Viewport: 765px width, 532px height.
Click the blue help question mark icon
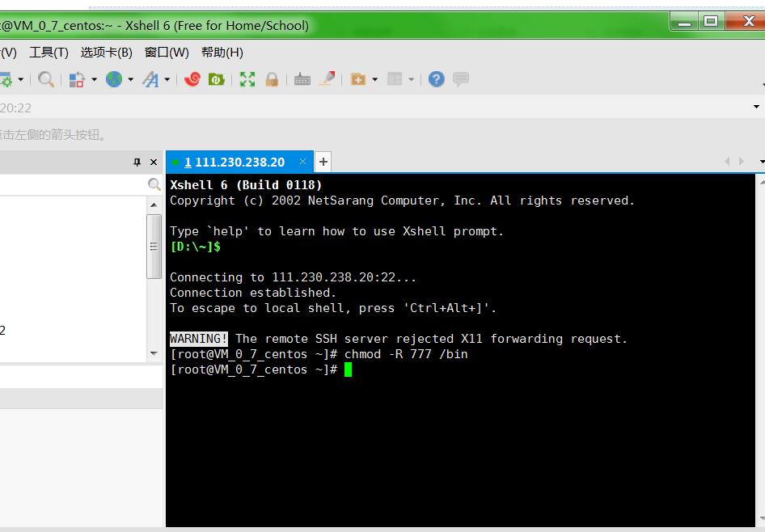point(437,79)
